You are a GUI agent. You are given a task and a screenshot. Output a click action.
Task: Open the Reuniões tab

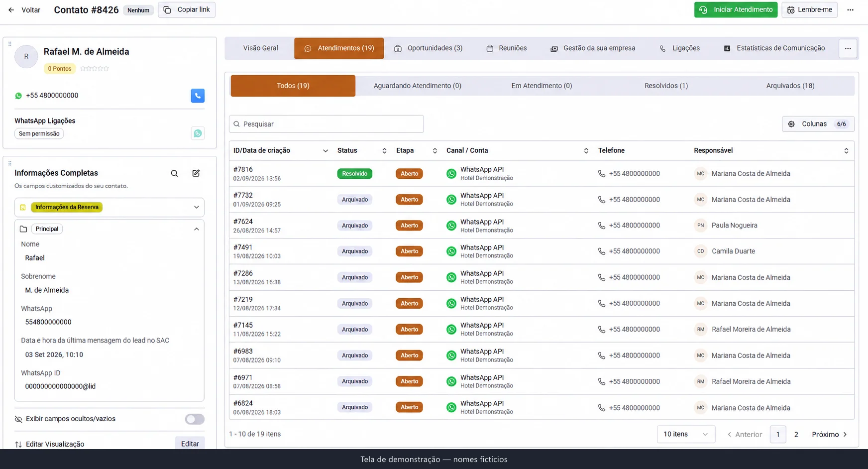coord(507,48)
